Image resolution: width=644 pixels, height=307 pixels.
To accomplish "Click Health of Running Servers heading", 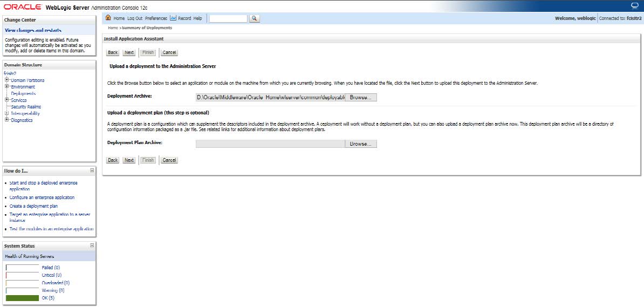I will (x=29, y=256).
